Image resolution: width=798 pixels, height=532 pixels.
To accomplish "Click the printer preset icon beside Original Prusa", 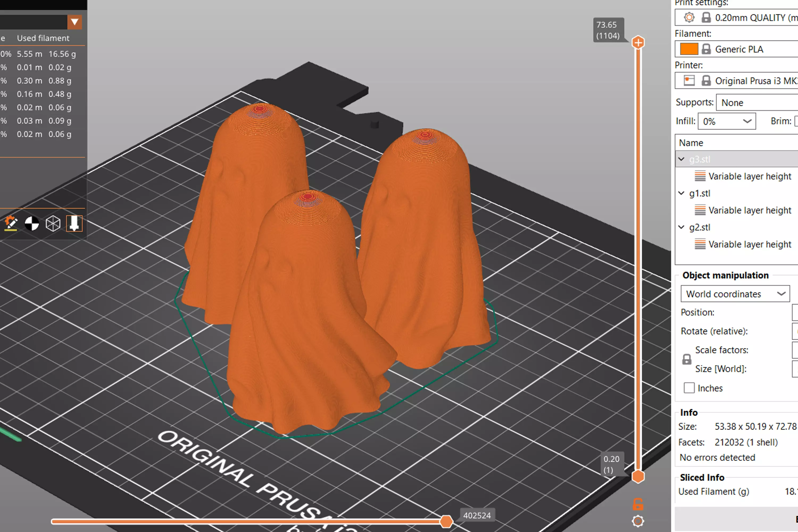I will coord(689,81).
